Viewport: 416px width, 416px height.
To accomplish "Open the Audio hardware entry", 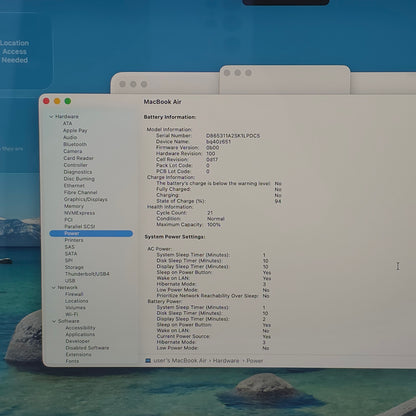I will 70,137.
